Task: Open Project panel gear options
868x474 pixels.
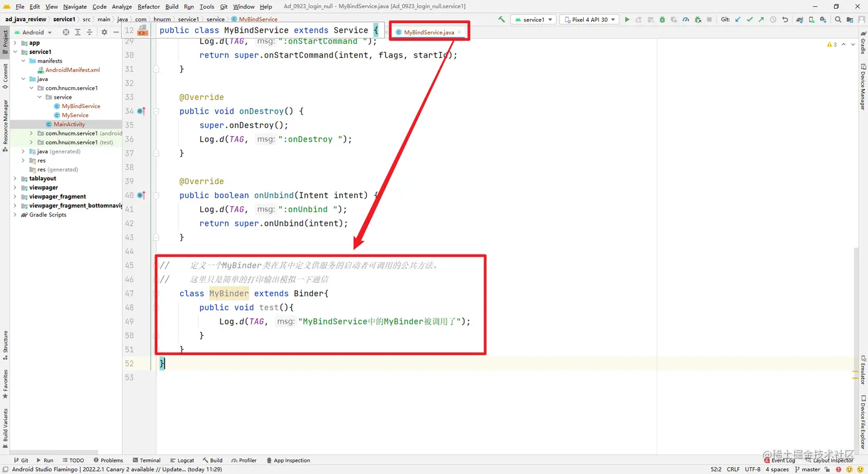Action: pyautogui.click(x=104, y=32)
